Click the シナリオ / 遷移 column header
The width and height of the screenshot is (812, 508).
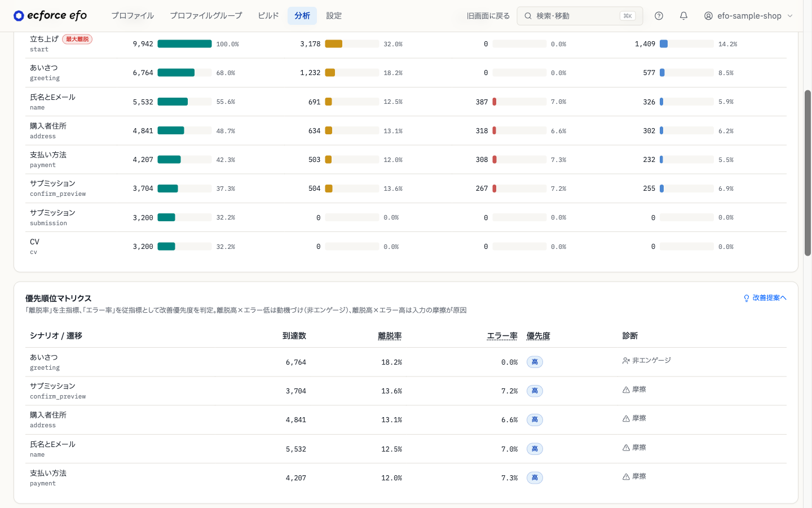[x=56, y=336]
